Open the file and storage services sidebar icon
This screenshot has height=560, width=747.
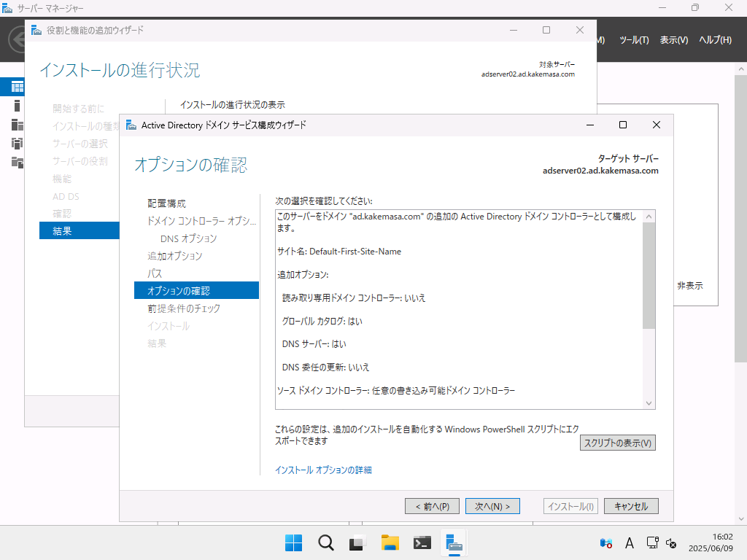pyautogui.click(x=18, y=163)
